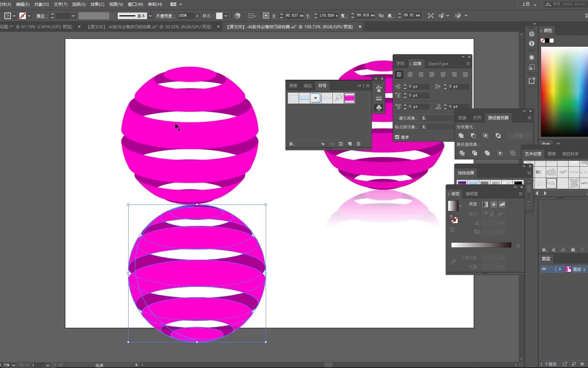Click the club-shaped Symbols panel icon

[379, 108]
